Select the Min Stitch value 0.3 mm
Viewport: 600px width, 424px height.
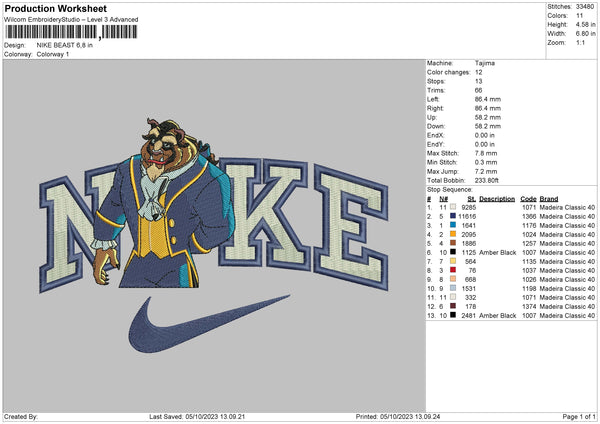(x=486, y=162)
